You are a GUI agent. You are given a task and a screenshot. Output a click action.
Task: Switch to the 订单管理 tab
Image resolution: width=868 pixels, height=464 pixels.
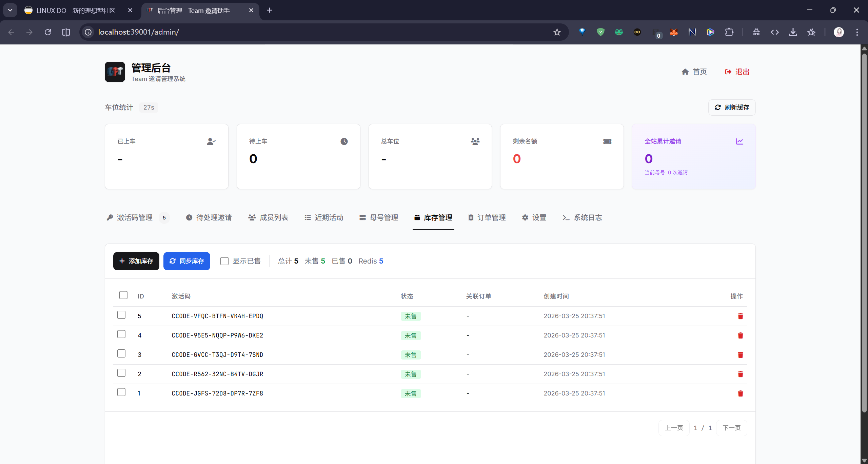[x=487, y=218]
